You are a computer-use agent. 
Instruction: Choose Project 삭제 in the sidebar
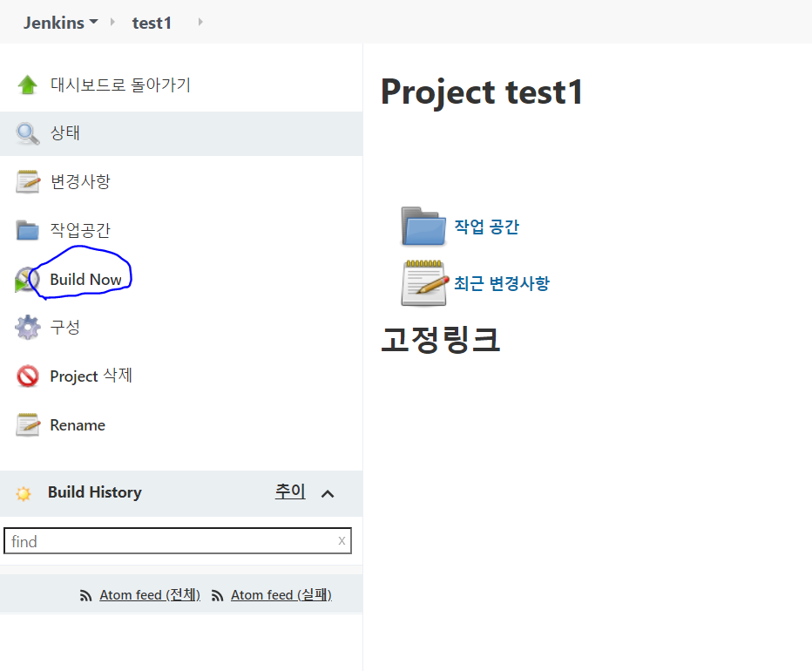tap(91, 376)
